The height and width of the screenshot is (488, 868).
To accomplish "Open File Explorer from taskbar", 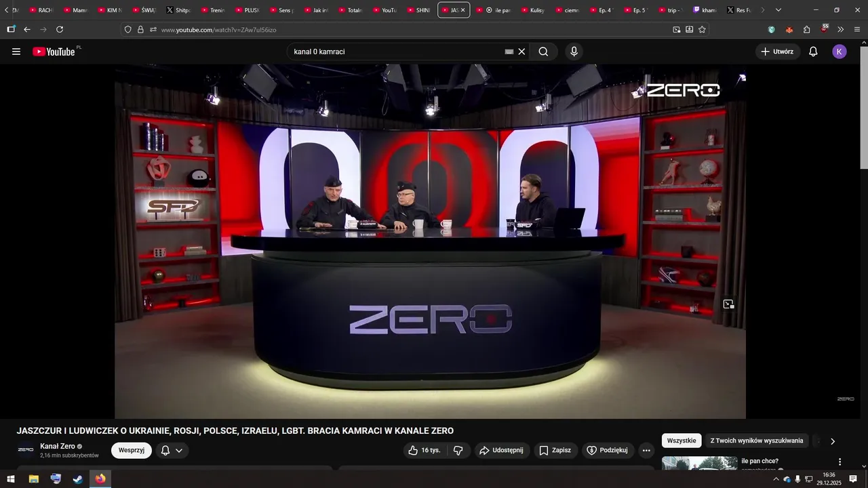I will (x=33, y=479).
